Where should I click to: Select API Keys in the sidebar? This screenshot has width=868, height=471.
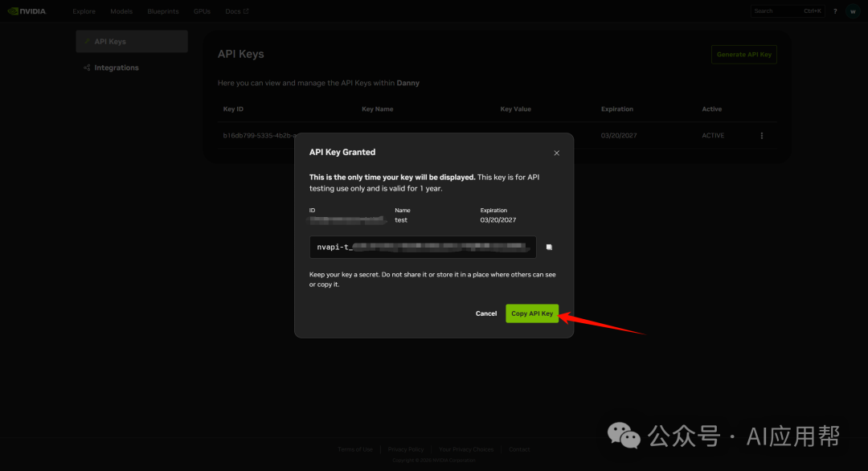pos(132,42)
